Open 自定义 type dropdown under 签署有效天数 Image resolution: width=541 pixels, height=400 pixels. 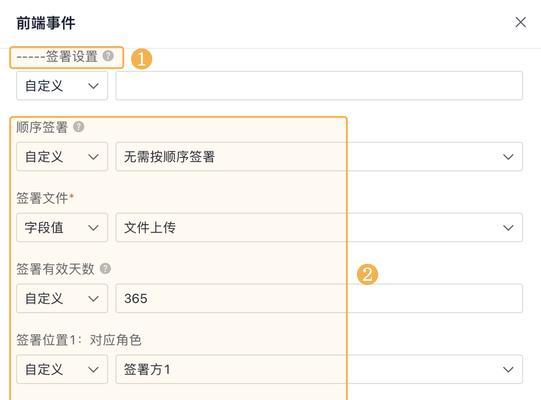[62, 299]
